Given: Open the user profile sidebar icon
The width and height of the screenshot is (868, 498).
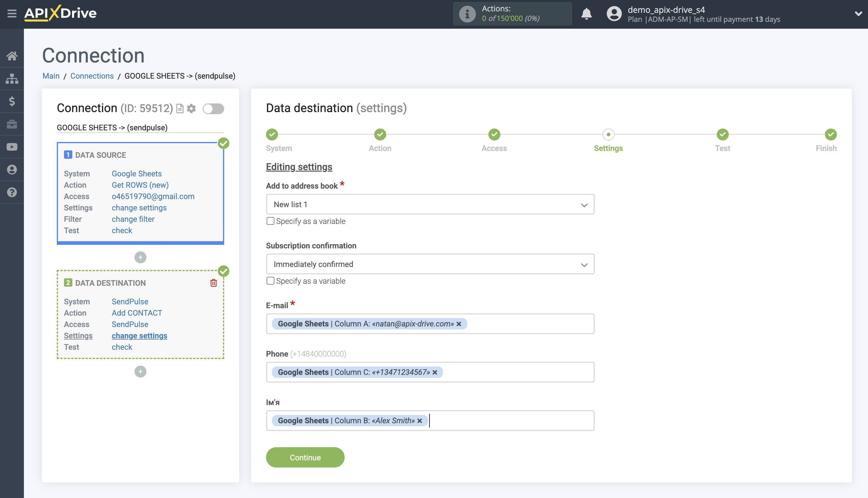Looking at the screenshot, I should coord(12,170).
